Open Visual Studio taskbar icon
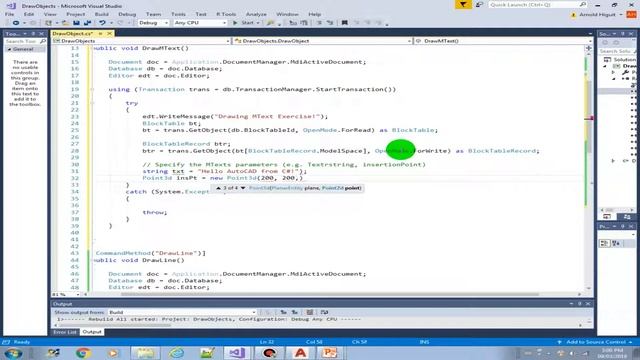Image resolution: width=640 pixels, height=360 pixels. [x=237, y=353]
